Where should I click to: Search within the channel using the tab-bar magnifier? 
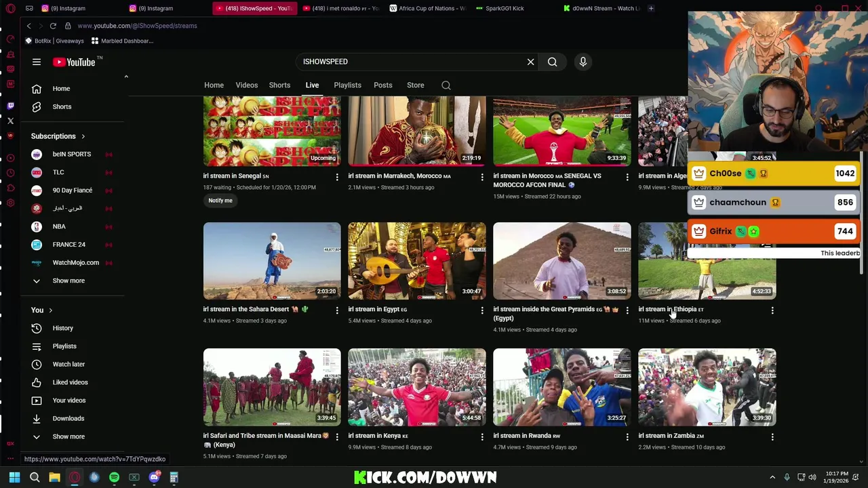point(446,85)
